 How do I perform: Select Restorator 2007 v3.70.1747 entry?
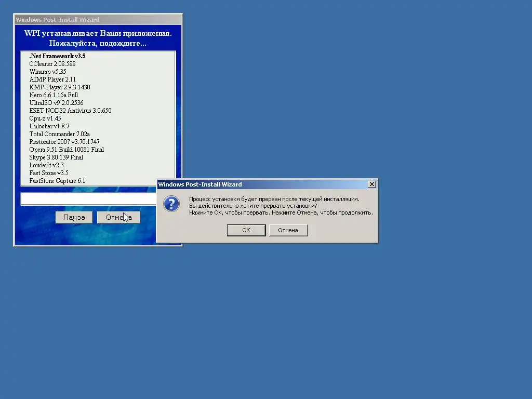pos(64,142)
